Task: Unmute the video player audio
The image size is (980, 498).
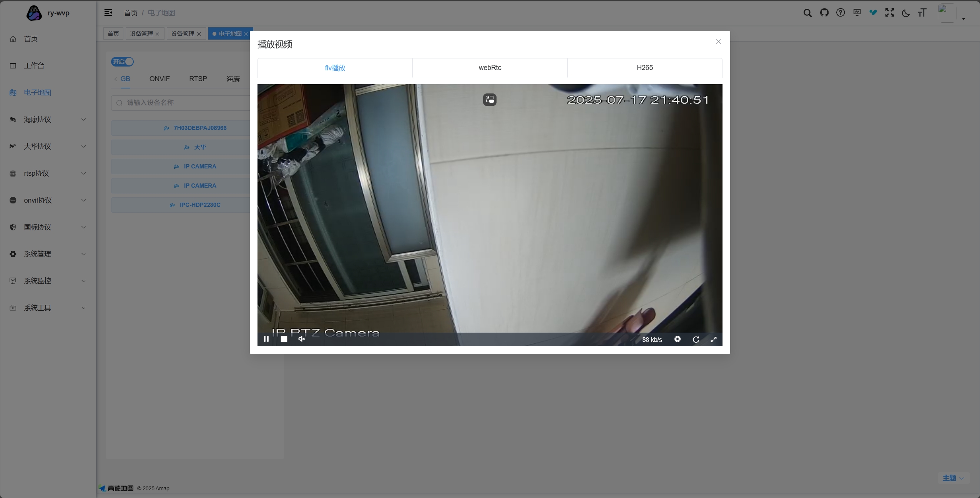Action: click(x=302, y=339)
